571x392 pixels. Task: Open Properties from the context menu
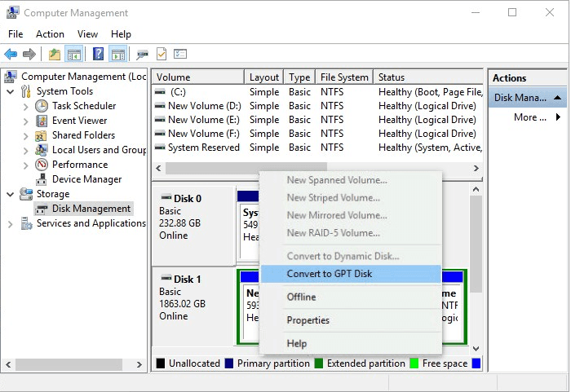(x=308, y=320)
